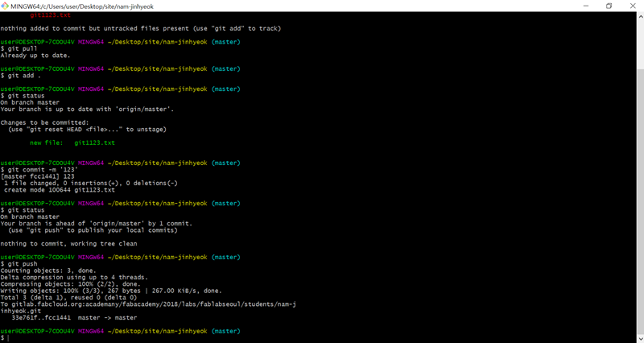The width and height of the screenshot is (644, 343).
Task: Click the 'Counting objects: 3, done.' line
Action: click(x=48, y=271)
